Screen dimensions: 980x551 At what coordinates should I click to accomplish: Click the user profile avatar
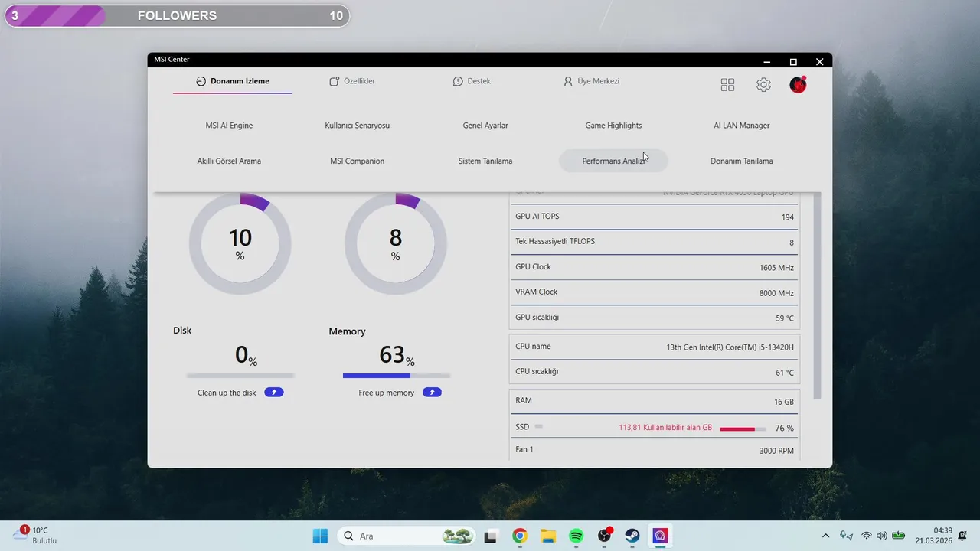click(798, 85)
